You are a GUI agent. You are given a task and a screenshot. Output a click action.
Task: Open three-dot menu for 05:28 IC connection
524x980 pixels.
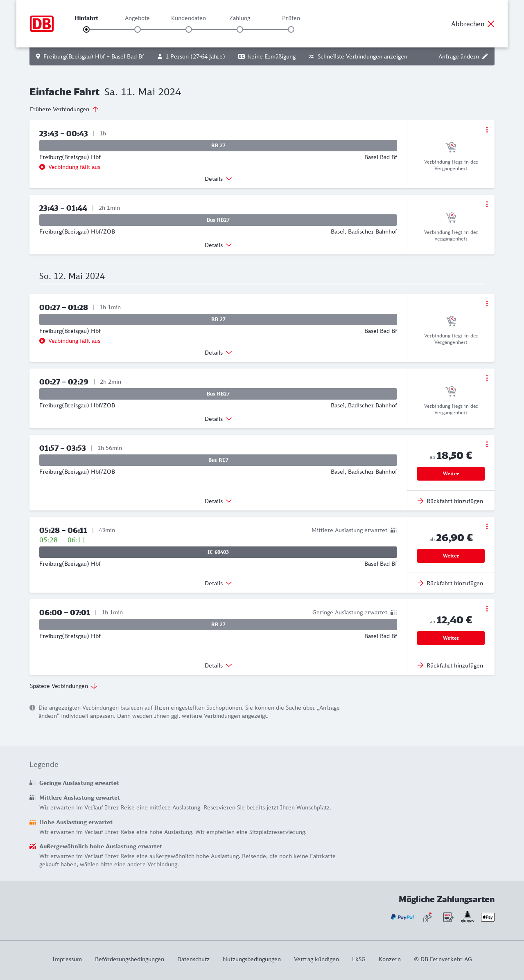coord(487,526)
